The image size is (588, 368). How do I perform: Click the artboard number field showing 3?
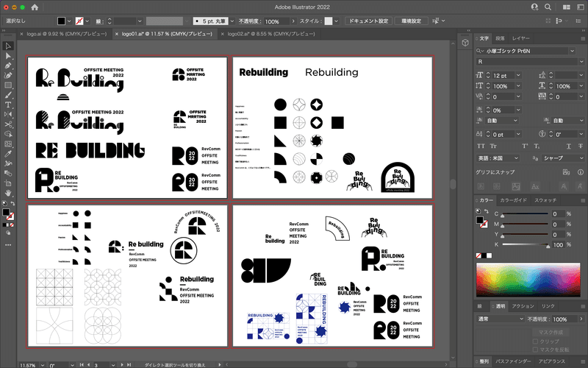click(x=101, y=365)
